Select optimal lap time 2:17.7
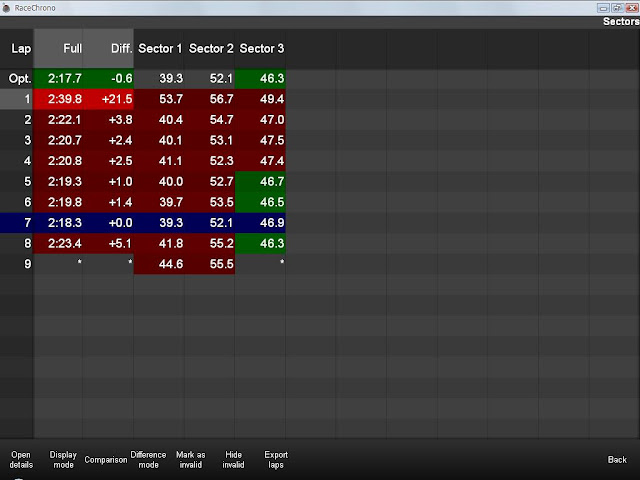The image size is (640, 480). click(x=58, y=78)
